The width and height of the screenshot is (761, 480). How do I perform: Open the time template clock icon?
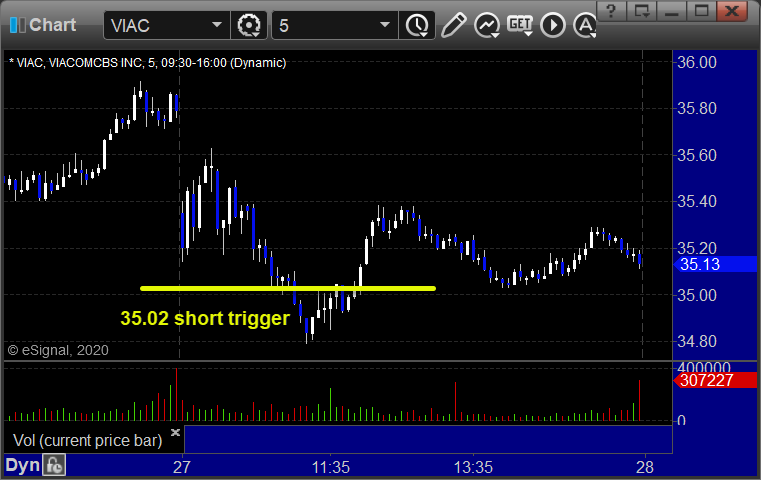click(x=417, y=25)
